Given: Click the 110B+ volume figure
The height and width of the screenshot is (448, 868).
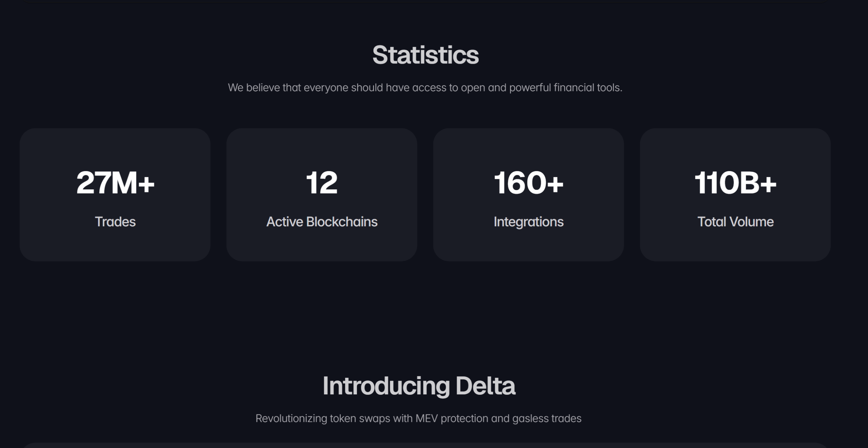Looking at the screenshot, I should (x=735, y=183).
